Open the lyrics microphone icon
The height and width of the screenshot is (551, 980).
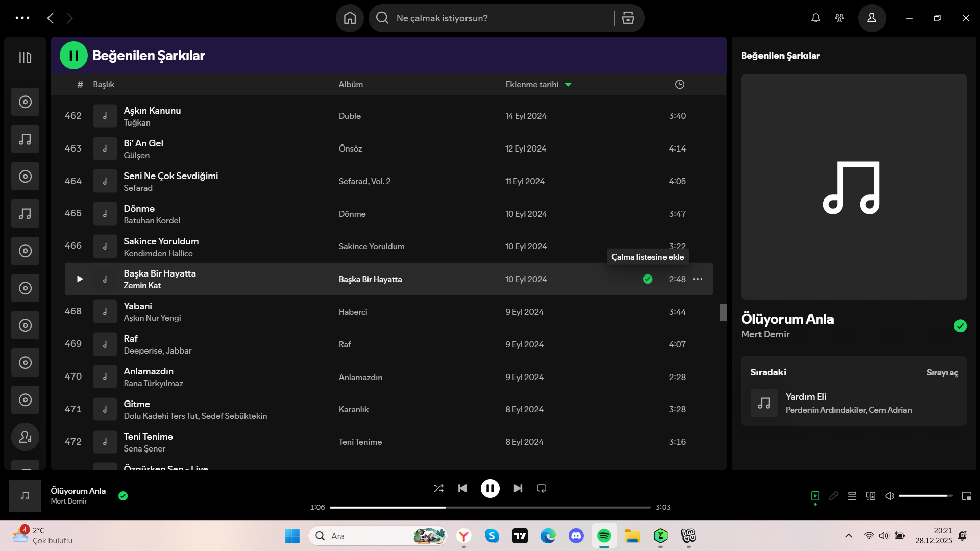click(834, 496)
